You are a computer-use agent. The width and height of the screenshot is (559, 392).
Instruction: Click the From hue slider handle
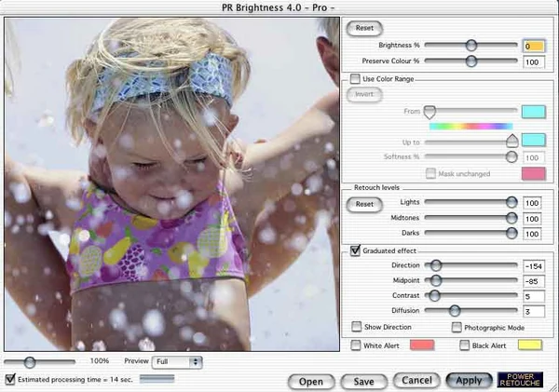(x=429, y=112)
